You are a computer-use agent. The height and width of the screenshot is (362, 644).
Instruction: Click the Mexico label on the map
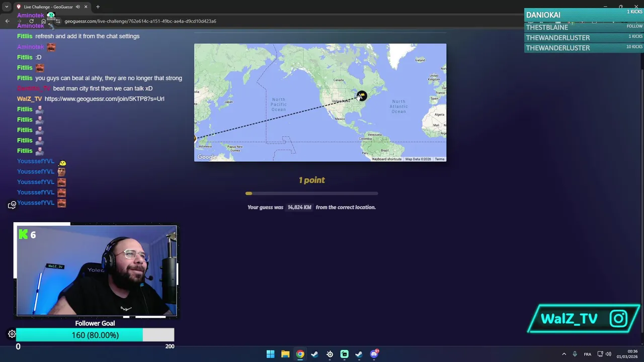340,119
